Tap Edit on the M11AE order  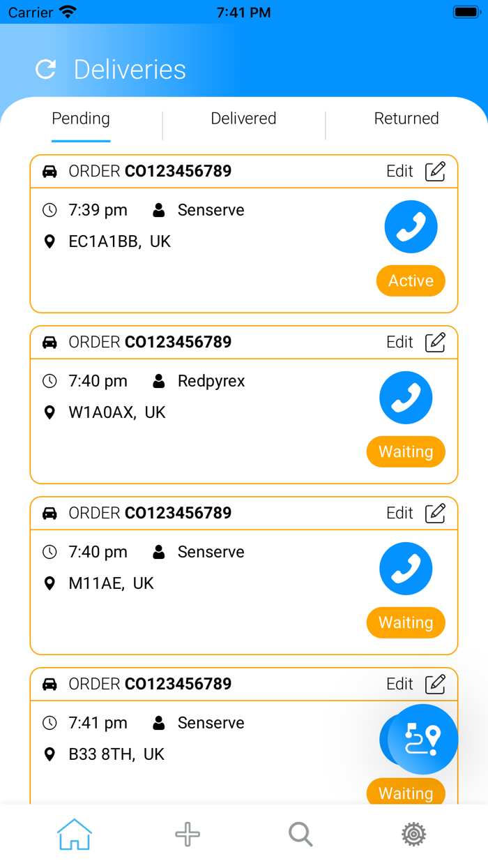[415, 513]
